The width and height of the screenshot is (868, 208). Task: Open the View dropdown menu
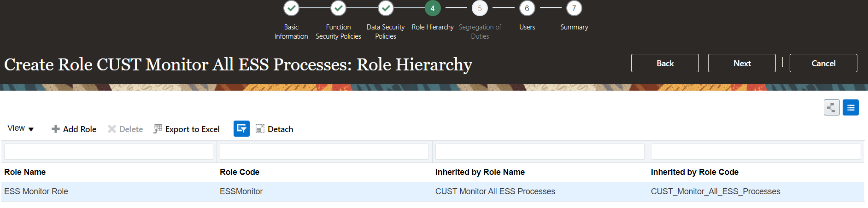20,128
